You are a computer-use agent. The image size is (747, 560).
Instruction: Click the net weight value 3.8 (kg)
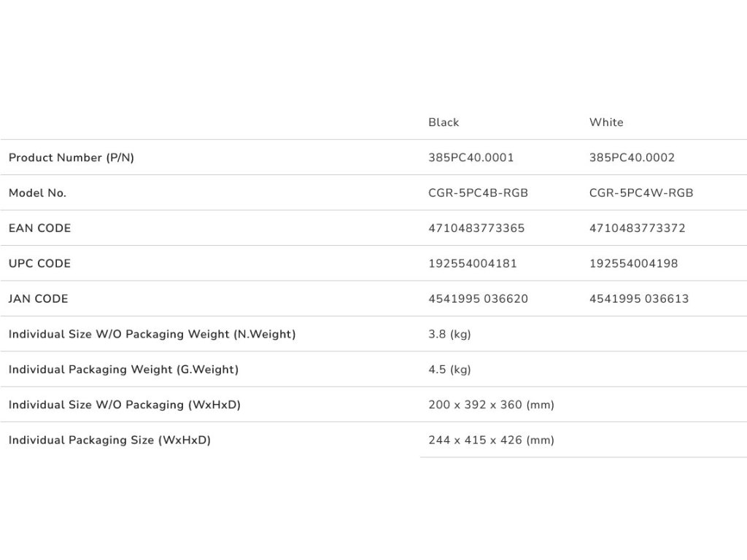pos(449,335)
